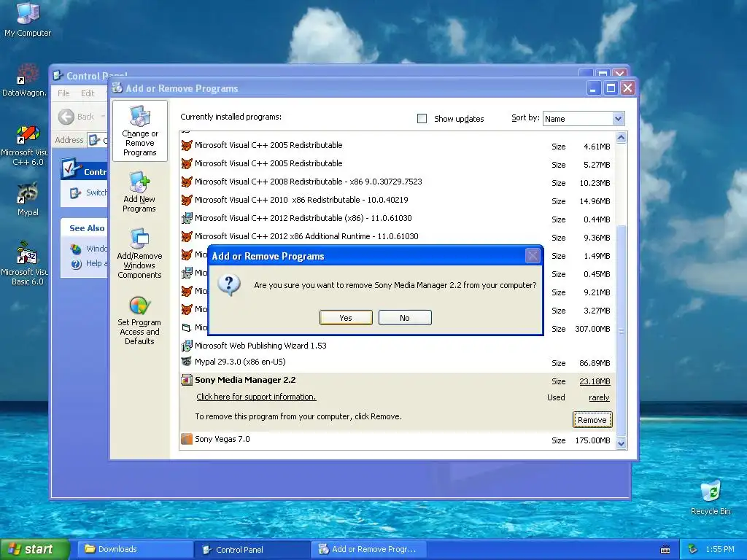Click the Sony Vegas 7.0 list icon
747x560 pixels.
tap(187, 439)
